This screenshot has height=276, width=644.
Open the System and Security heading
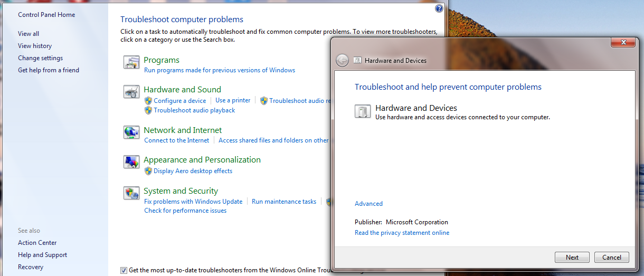tap(181, 191)
